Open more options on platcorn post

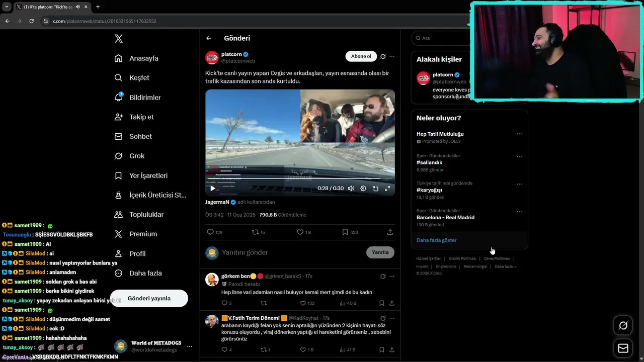tap(392, 56)
